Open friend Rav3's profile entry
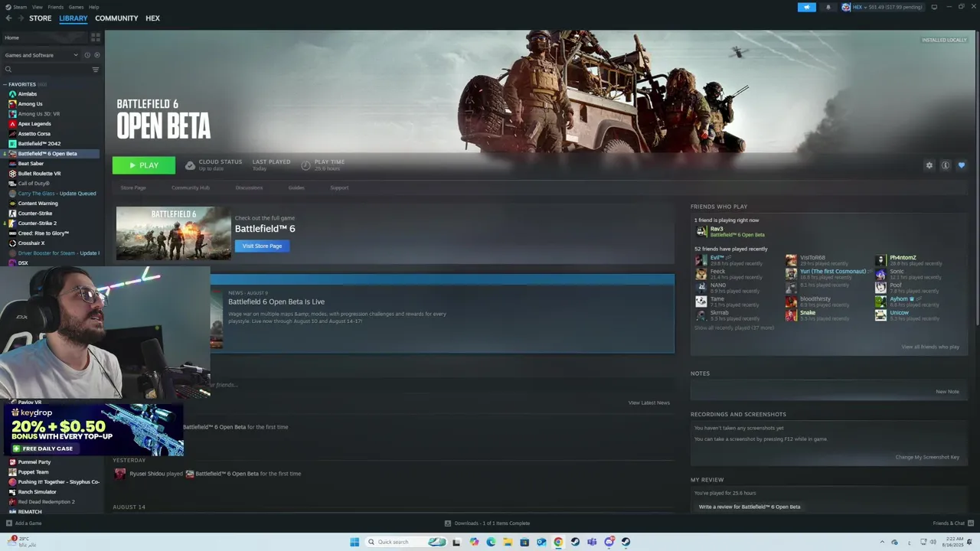 730,231
